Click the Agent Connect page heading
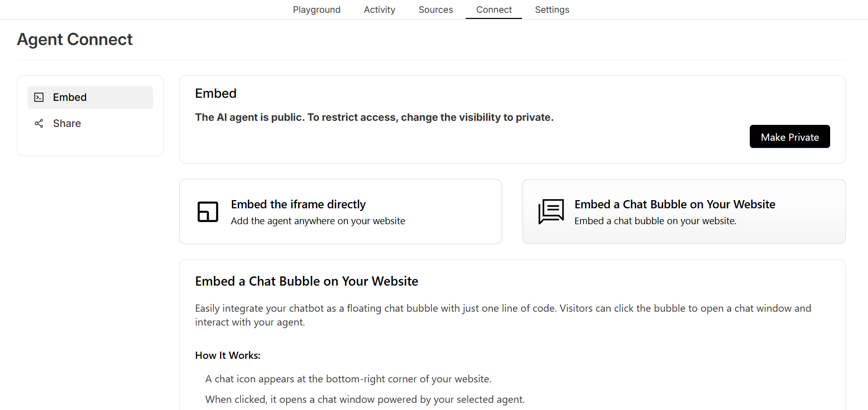 click(75, 39)
